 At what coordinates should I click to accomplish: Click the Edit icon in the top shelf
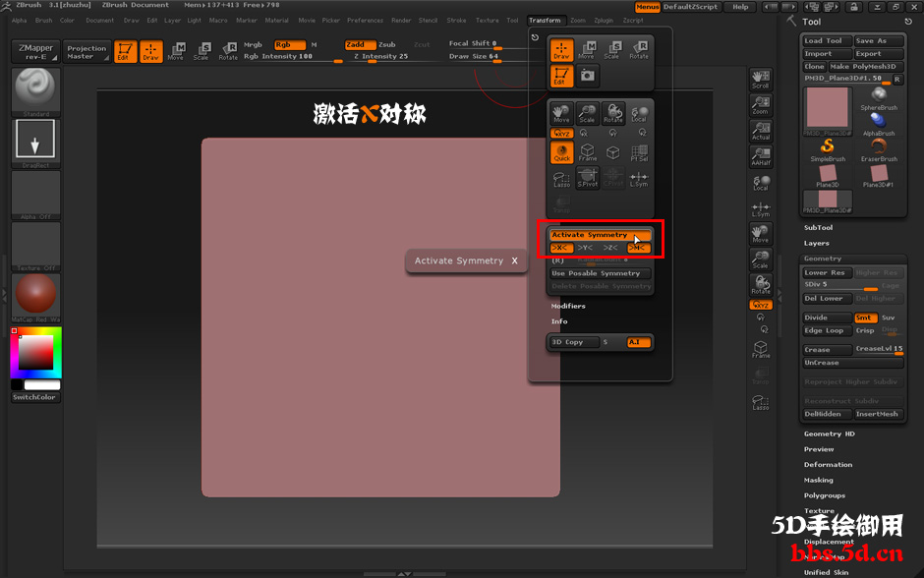pos(125,51)
